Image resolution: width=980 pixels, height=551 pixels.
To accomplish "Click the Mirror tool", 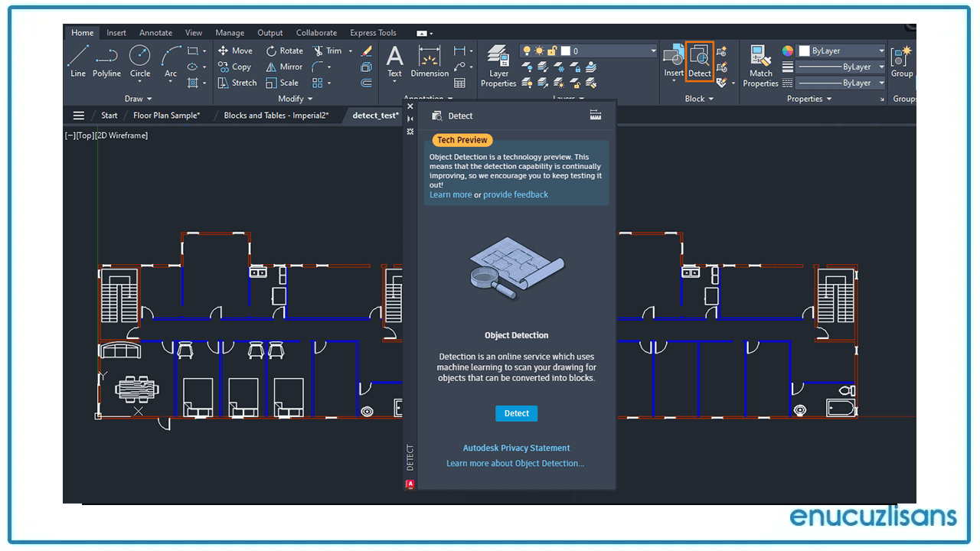I will 284,67.
